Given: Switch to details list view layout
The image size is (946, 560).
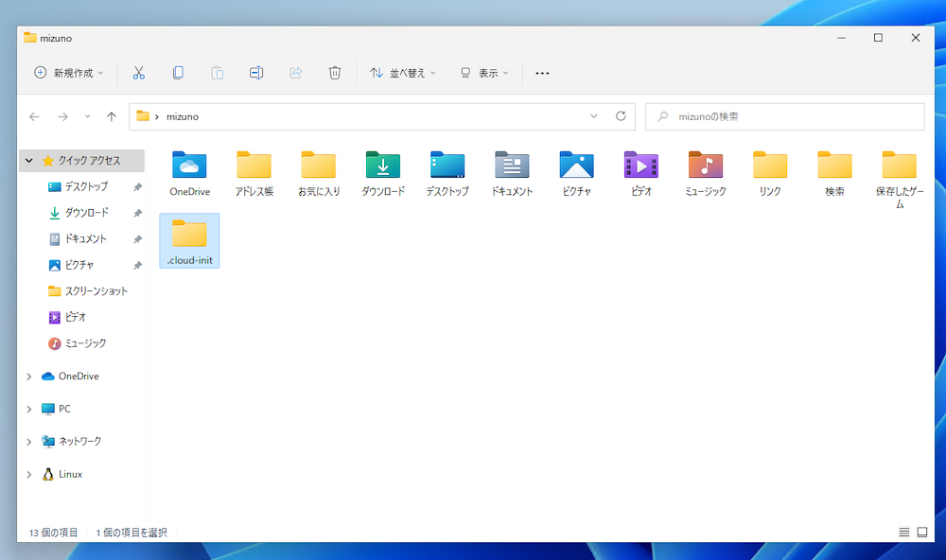Looking at the screenshot, I should click(903, 533).
